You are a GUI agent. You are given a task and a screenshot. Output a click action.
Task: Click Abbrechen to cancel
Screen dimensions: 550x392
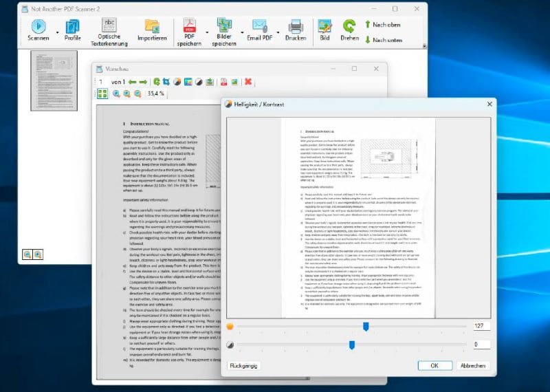473,366
